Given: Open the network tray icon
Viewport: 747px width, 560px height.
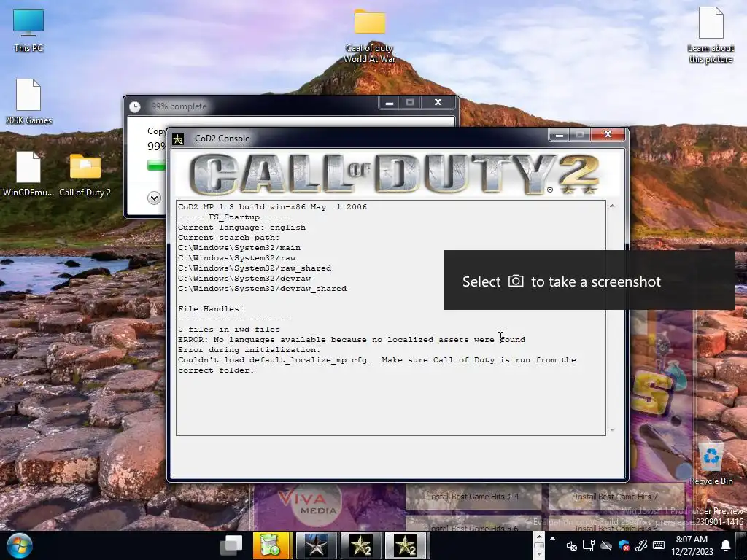Looking at the screenshot, I should point(589,545).
